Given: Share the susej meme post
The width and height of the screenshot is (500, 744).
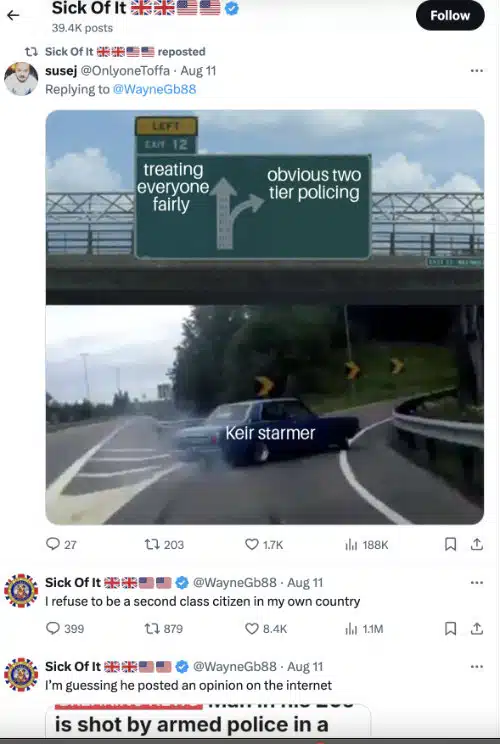Looking at the screenshot, I should point(477,544).
